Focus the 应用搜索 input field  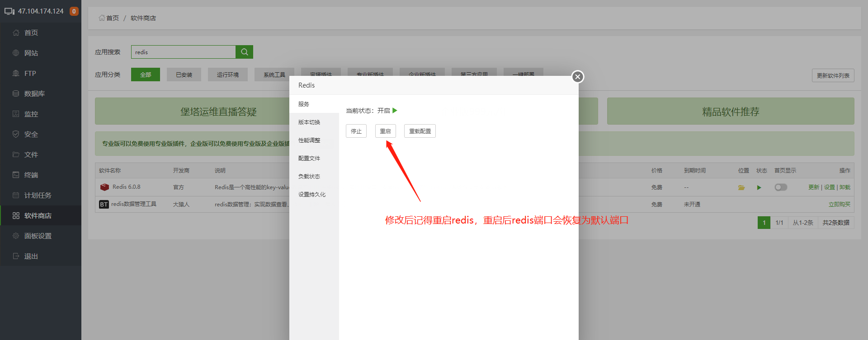pos(183,52)
